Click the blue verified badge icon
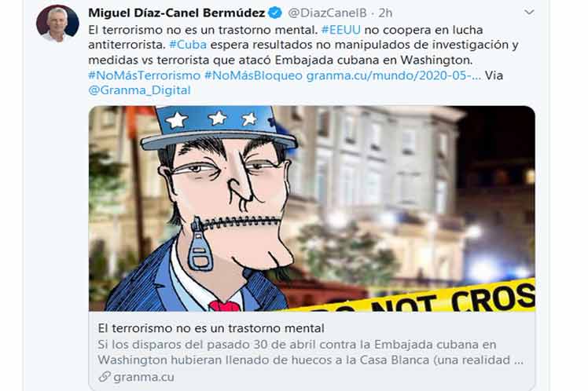Viewport: 588px width, 391px height. click(x=276, y=13)
